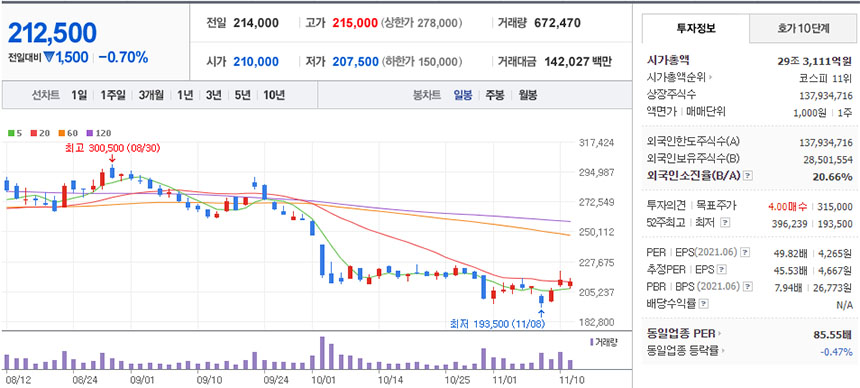This screenshot has height=388, width=860.
Task: Open help icon beside 외국인소진율(B/A)
Action: [x=748, y=176]
